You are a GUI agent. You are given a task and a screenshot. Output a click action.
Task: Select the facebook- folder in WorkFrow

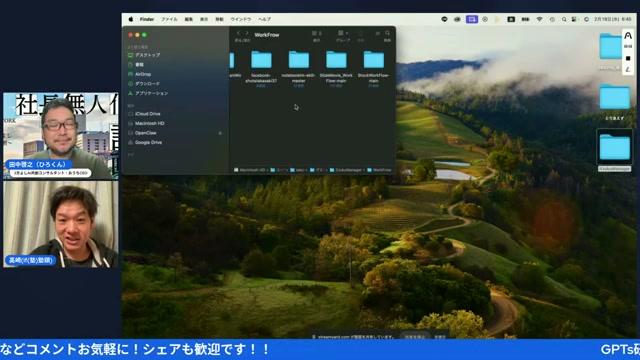point(261,68)
